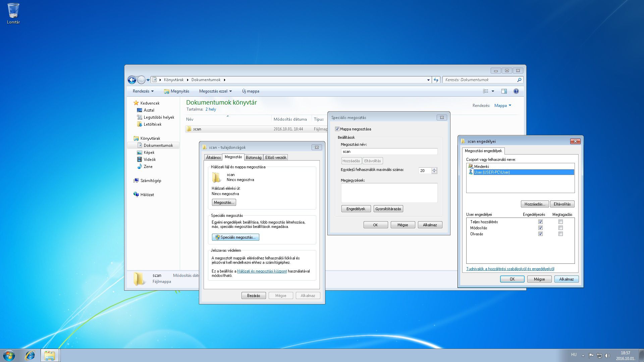Select the Asztal favorite icon
The image size is (644, 362).
[x=140, y=110]
